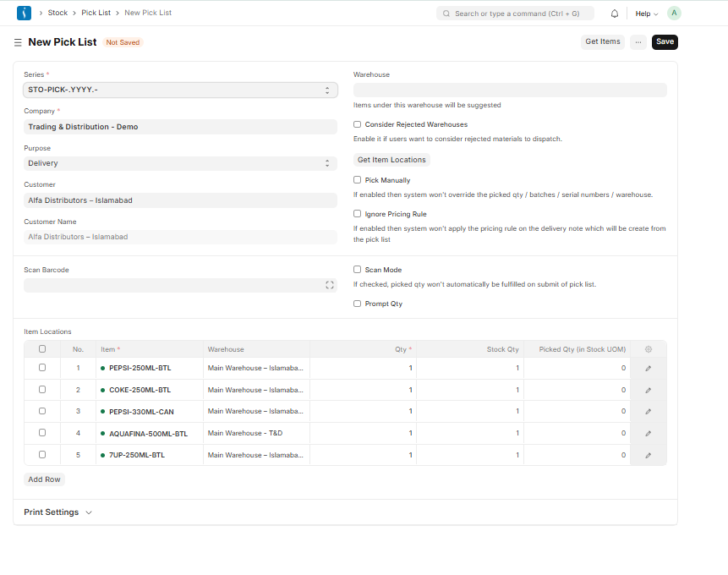The height and width of the screenshot is (575, 728).
Task: Select the row checkbox for COKE-250ML-BTL
Action: click(x=41, y=390)
